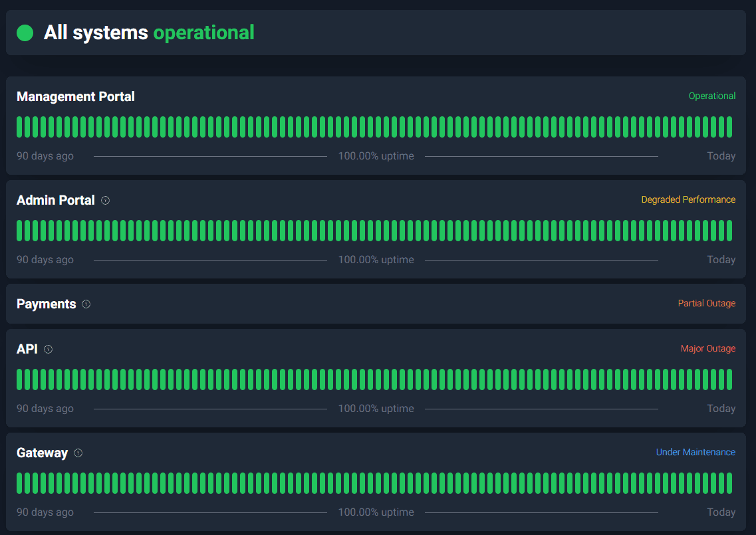756x535 pixels.
Task: Click the green status dot in header
Action: click(x=25, y=33)
